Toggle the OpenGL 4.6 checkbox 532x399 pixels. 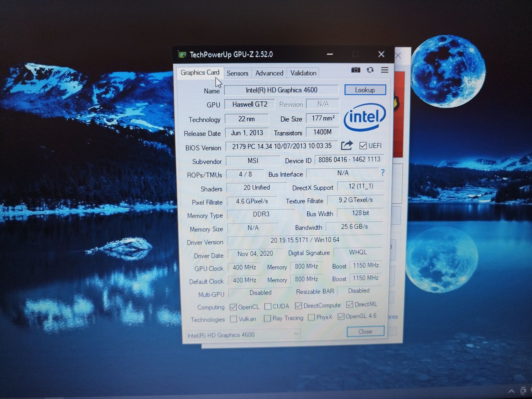pyautogui.click(x=341, y=316)
